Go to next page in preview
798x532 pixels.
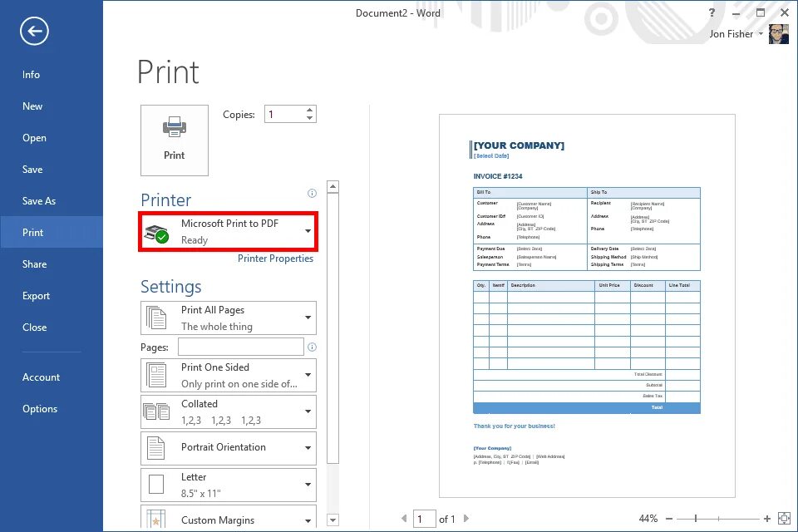pos(465,518)
